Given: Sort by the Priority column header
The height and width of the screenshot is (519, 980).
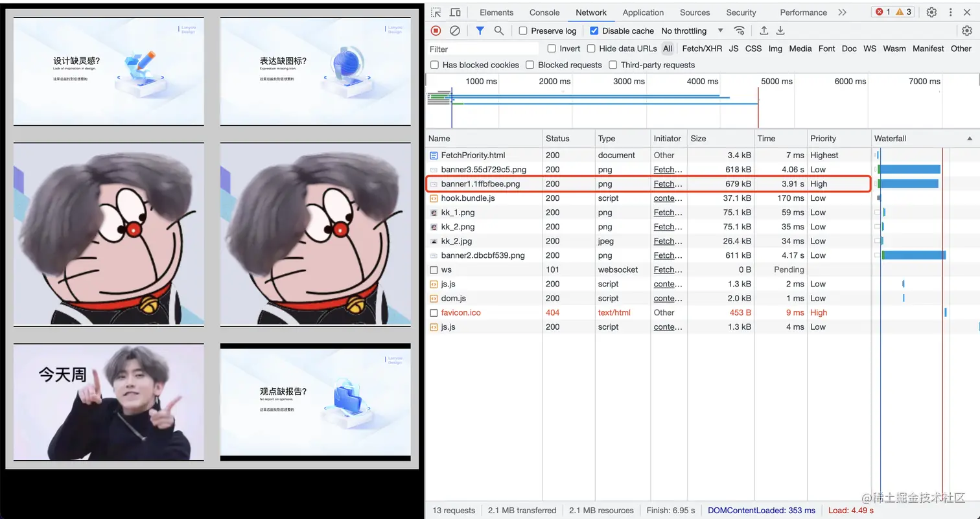Looking at the screenshot, I should coord(839,139).
